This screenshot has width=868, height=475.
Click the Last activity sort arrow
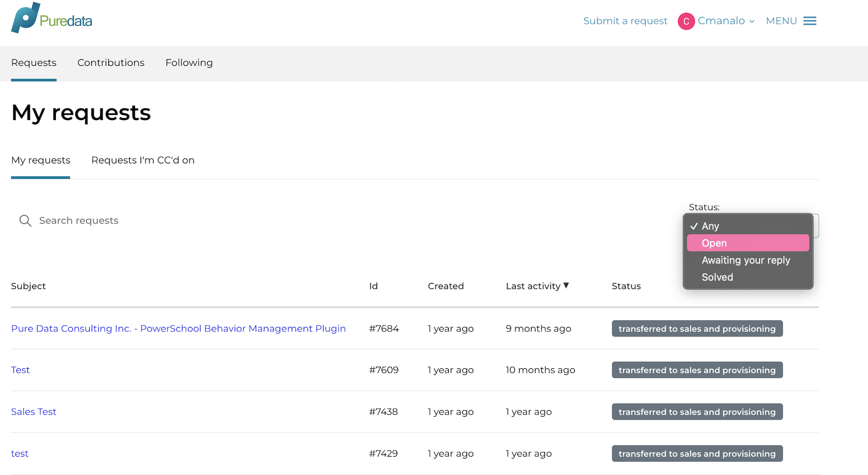pos(566,286)
